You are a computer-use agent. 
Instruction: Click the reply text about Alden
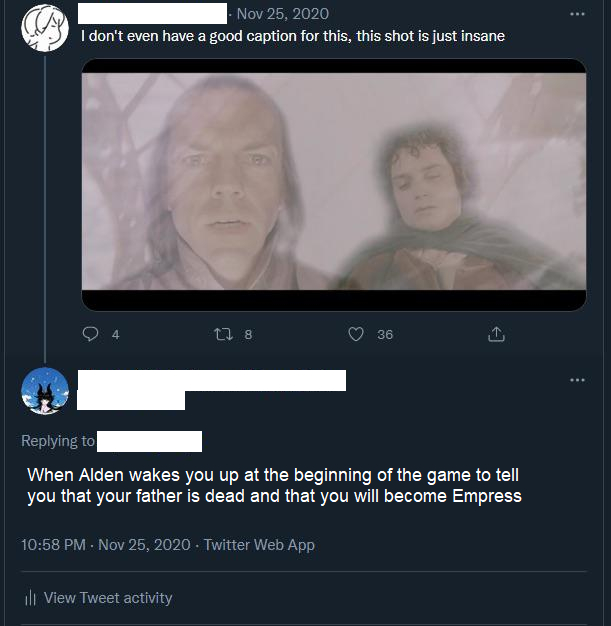coord(274,485)
